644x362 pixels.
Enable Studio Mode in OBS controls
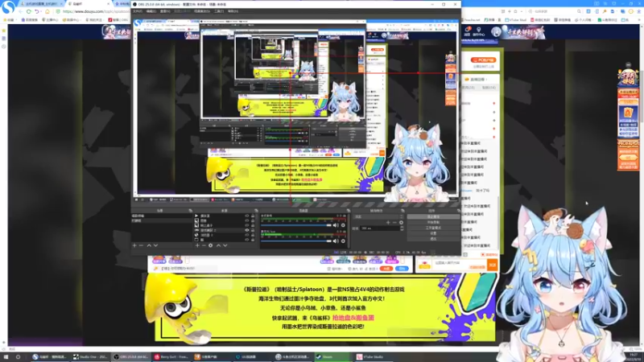[433, 228]
